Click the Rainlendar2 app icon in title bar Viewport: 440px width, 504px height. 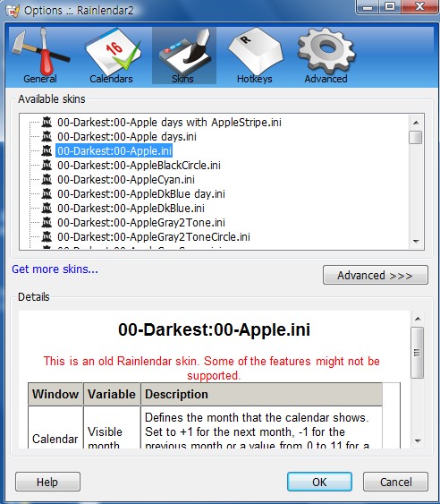pos(13,12)
